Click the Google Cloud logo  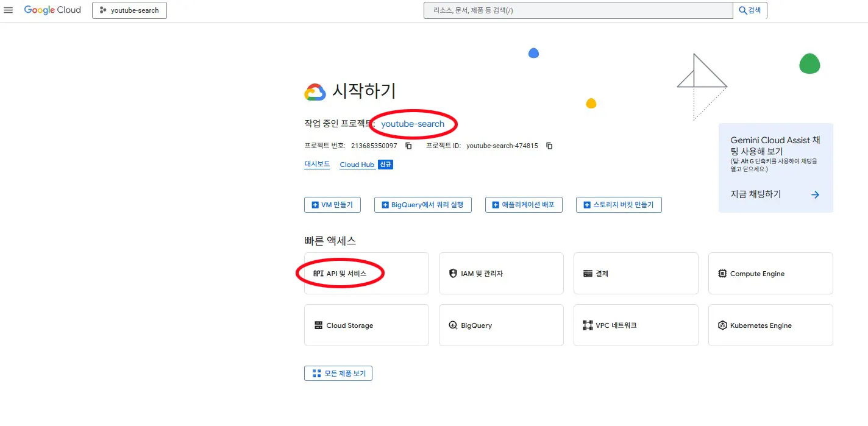[52, 10]
